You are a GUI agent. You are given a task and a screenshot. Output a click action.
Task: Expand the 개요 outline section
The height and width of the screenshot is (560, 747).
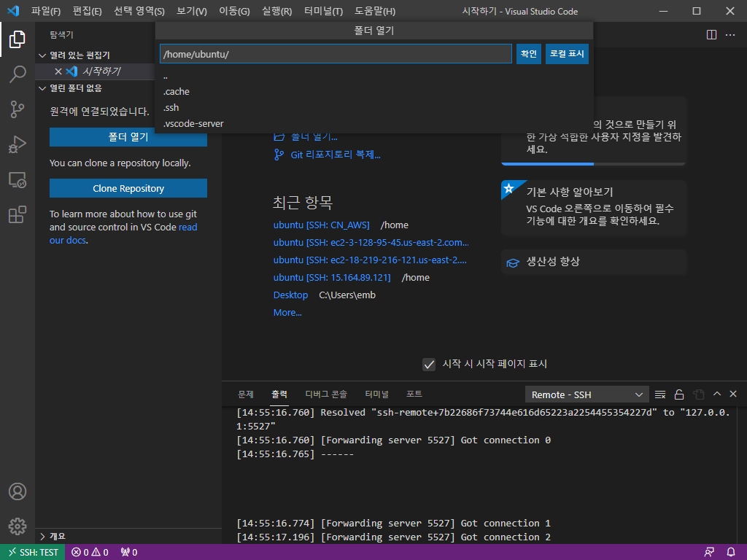coord(42,537)
